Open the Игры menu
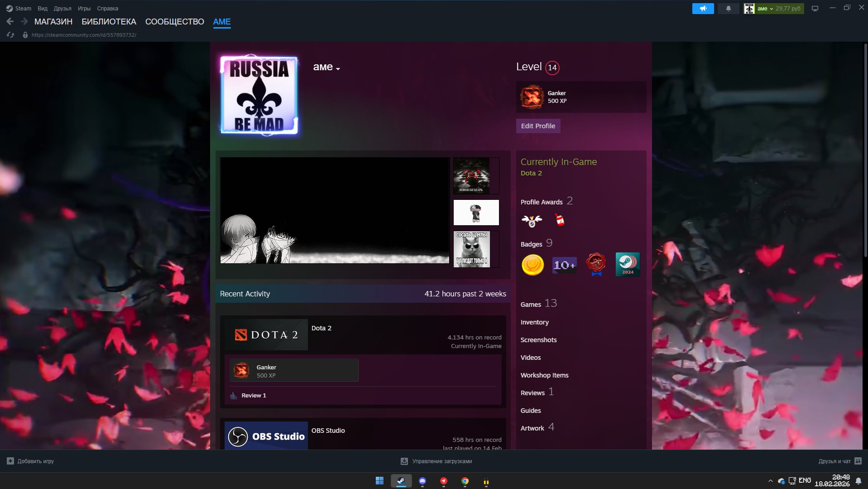The height and width of the screenshot is (489, 868). pos(84,8)
